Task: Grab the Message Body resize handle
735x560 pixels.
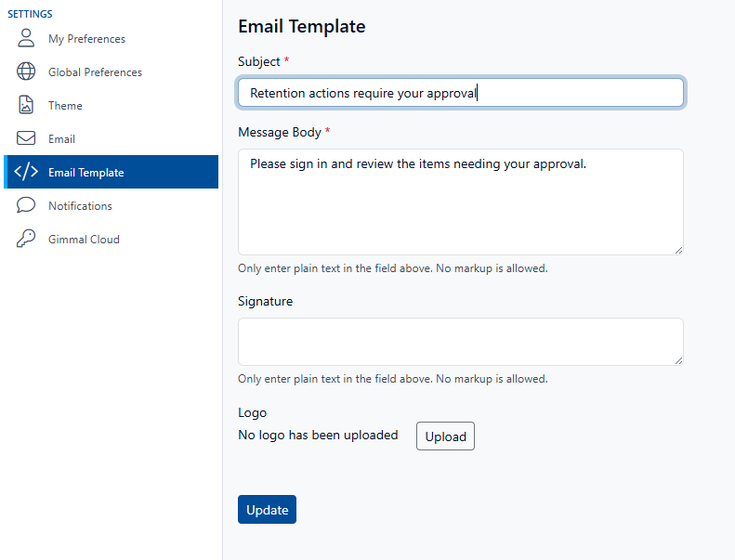Action: point(678,249)
